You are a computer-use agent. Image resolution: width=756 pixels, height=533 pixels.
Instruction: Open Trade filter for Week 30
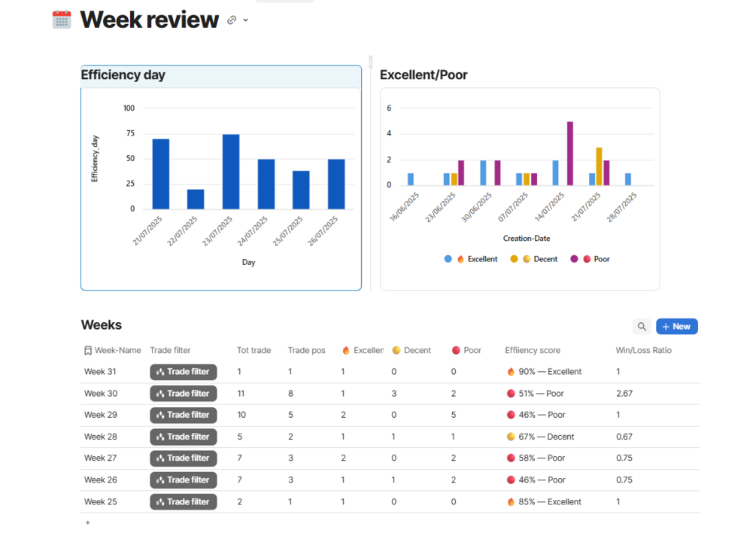pos(184,394)
